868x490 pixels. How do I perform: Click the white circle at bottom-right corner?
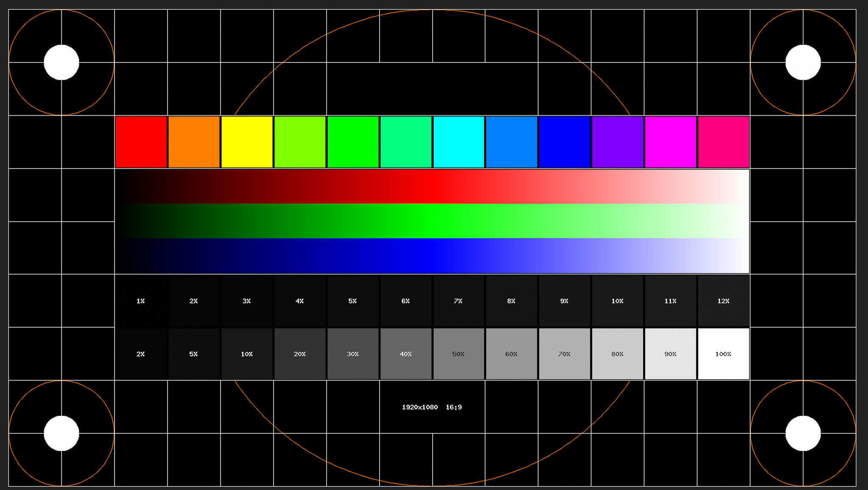click(x=803, y=433)
